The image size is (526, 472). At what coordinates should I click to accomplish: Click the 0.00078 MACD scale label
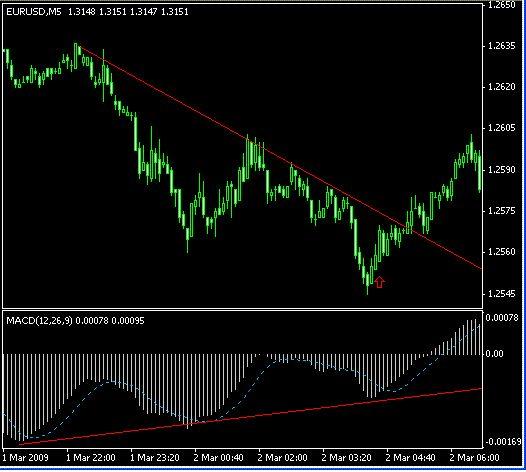[502, 318]
